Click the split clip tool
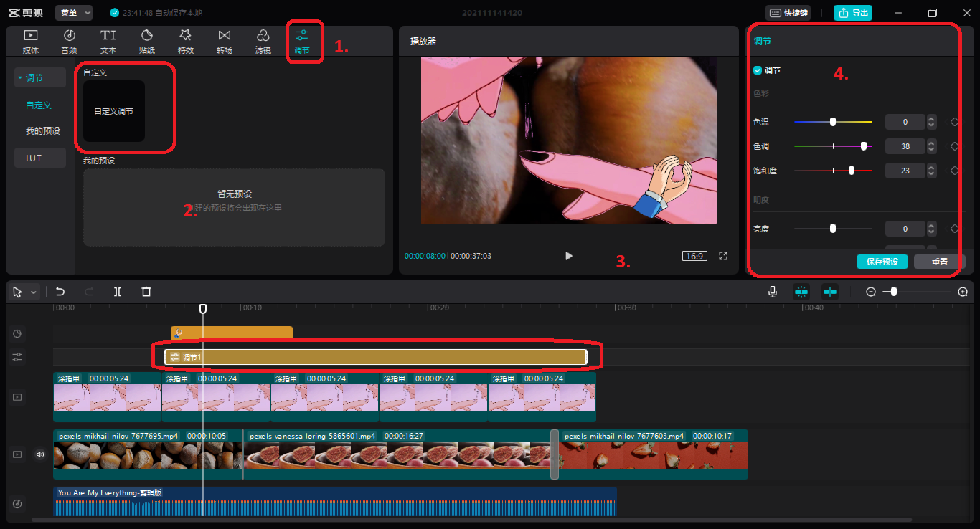The image size is (980, 529). [x=118, y=292]
